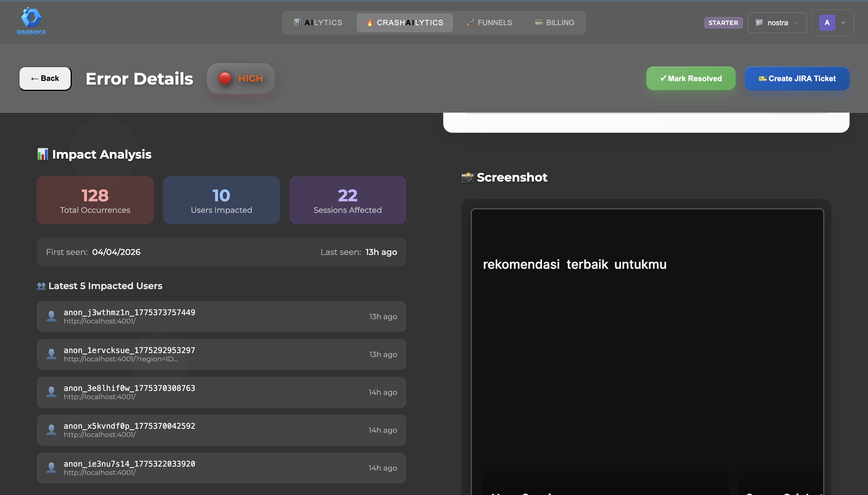Expand the account menu chevron
Image resolution: width=868 pixels, height=495 pixels.
[x=843, y=23]
